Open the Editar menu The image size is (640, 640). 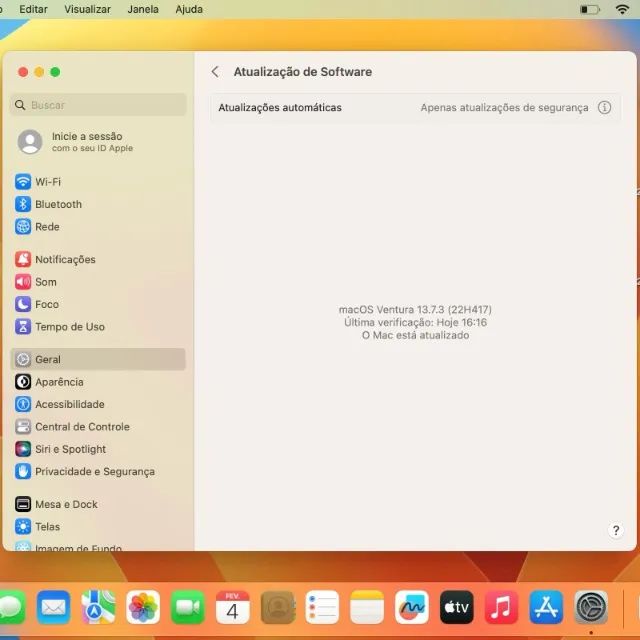click(x=33, y=9)
